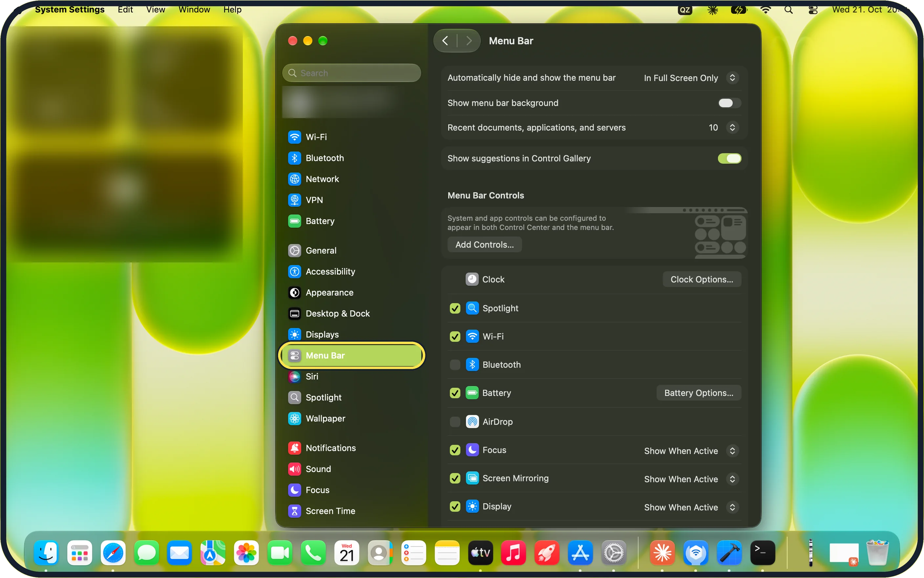Open the Sound settings pane
The image size is (924, 578).
click(x=351, y=469)
